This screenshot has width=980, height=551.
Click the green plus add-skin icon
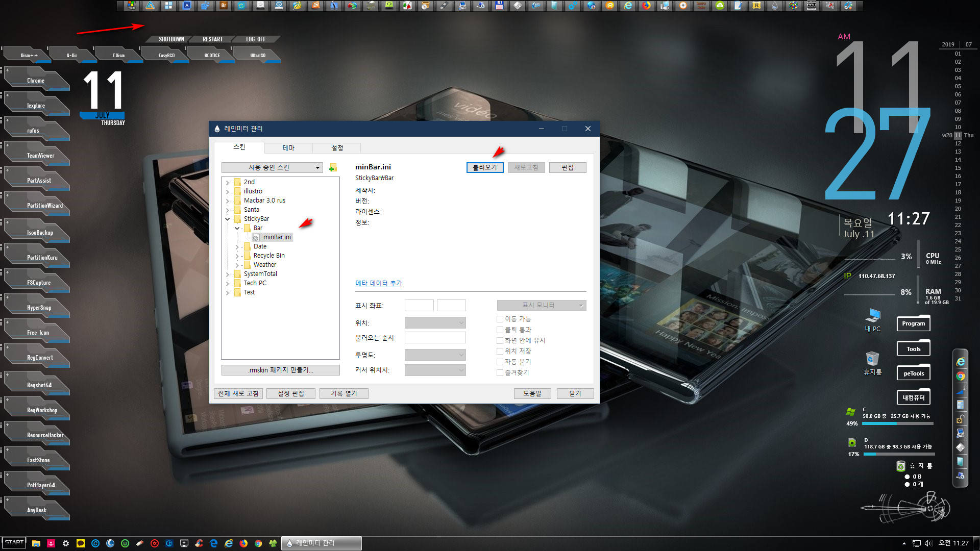click(333, 168)
